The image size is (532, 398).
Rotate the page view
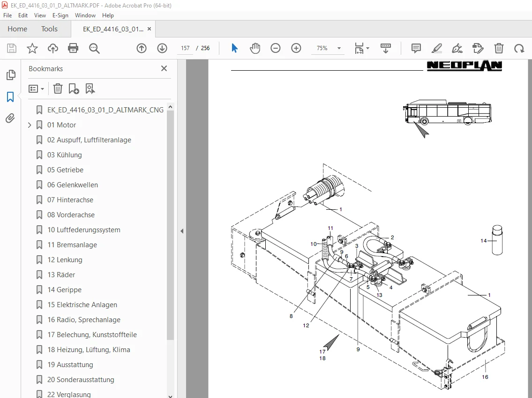tap(519, 48)
